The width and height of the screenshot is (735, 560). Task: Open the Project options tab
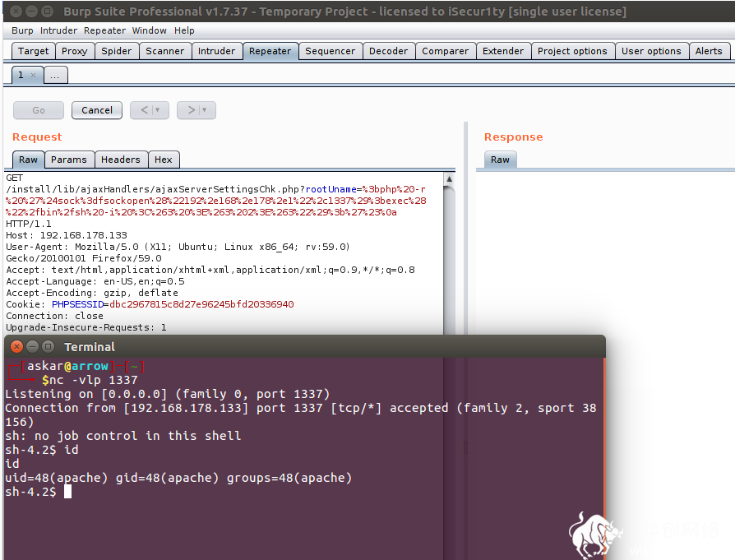(572, 51)
